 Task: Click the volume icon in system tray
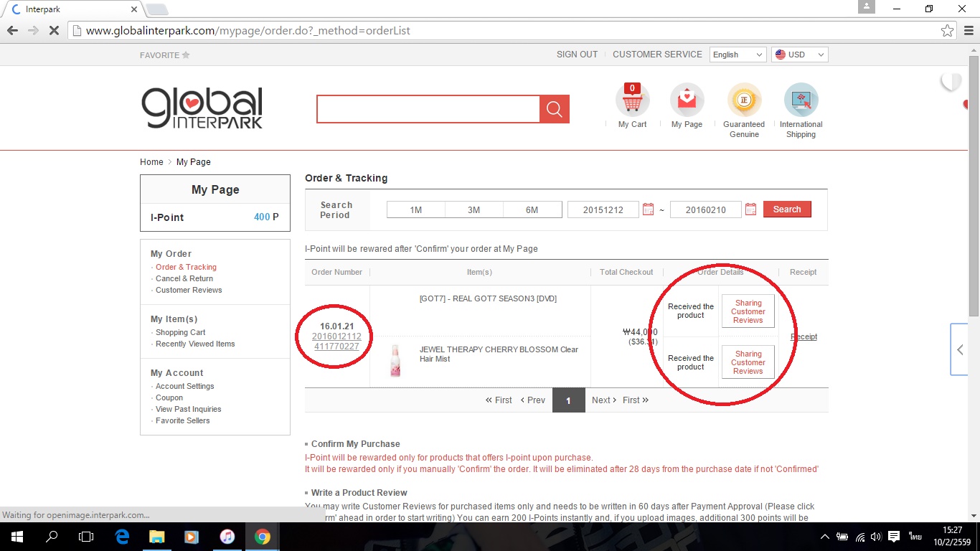pos(877,537)
